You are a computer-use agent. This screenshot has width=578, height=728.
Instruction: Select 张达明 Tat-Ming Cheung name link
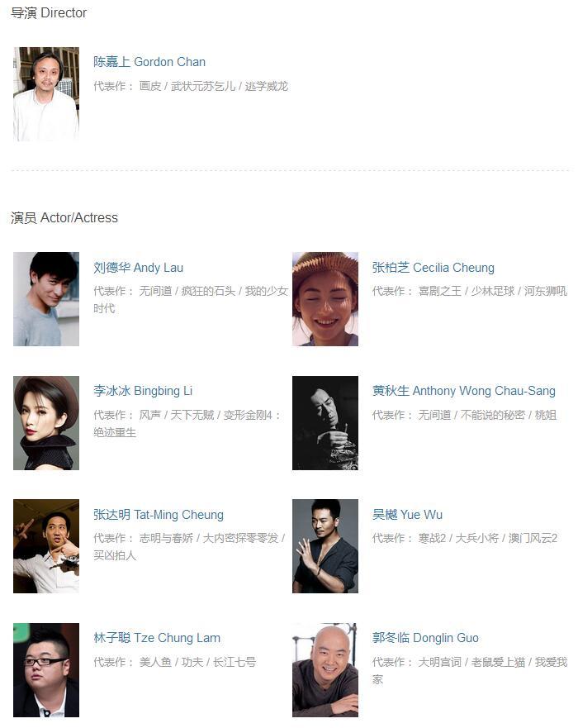(159, 515)
